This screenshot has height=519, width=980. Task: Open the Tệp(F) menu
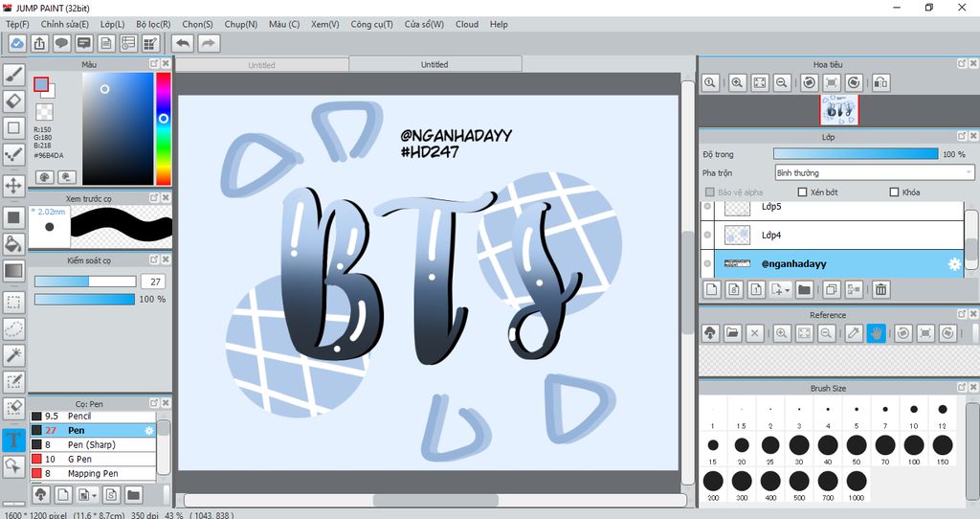pyautogui.click(x=17, y=24)
